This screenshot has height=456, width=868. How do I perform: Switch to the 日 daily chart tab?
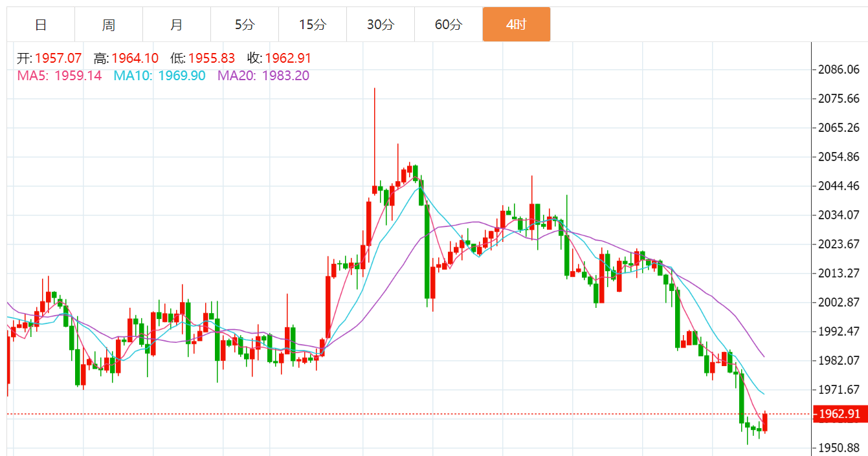click(x=41, y=25)
